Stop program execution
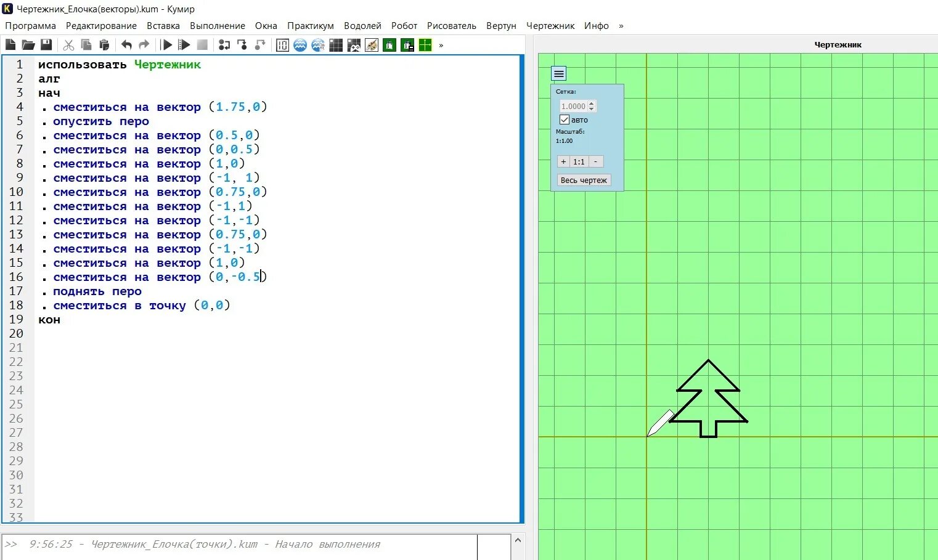The width and height of the screenshot is (938, 560). (x=202, y=45)
